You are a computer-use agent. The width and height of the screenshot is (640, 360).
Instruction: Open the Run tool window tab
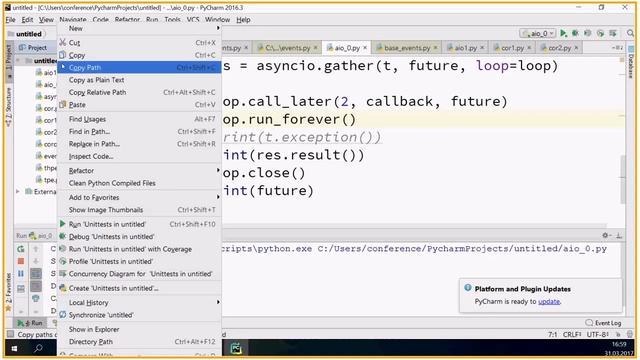pyautogui.click(x=30, y=323)
